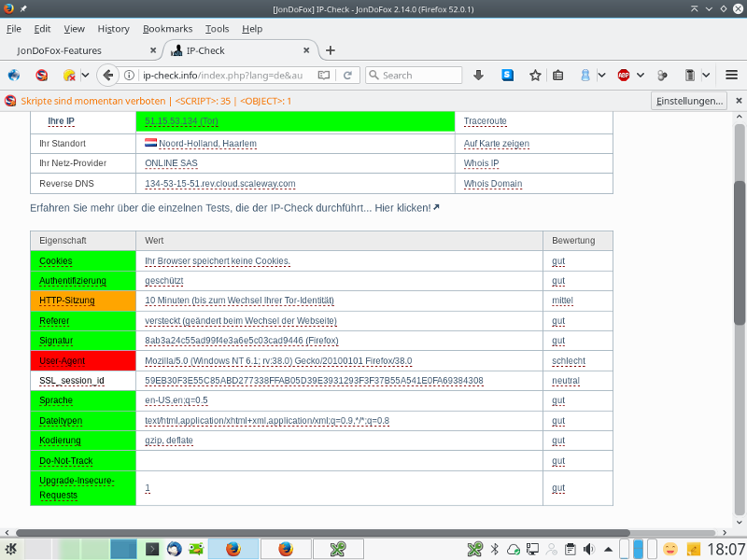Switch to the second Firefox taskbar window

tap(286, 549)
